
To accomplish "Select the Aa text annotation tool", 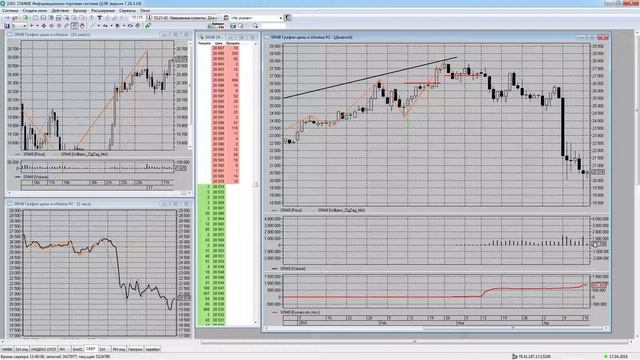I will tap(105, 26).
